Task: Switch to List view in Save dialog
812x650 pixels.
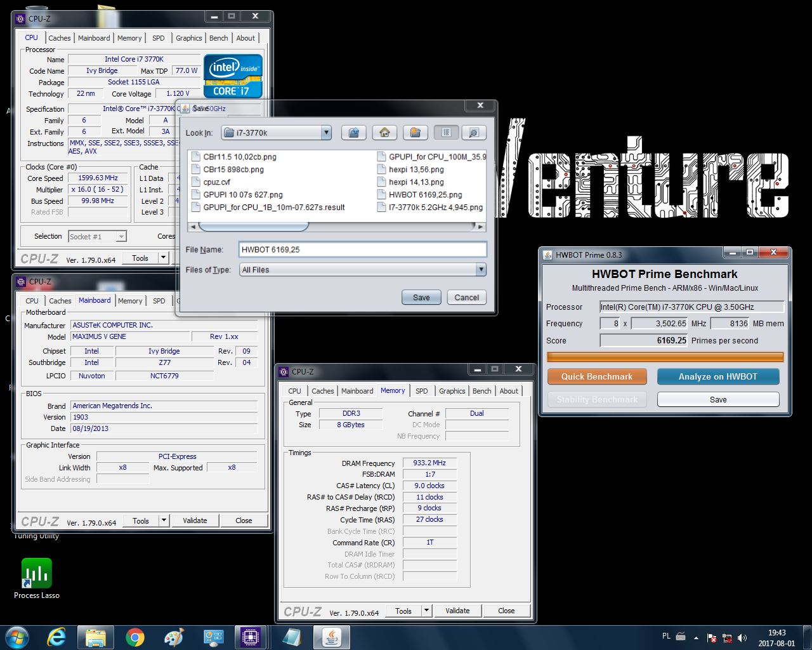Action: 447,133
